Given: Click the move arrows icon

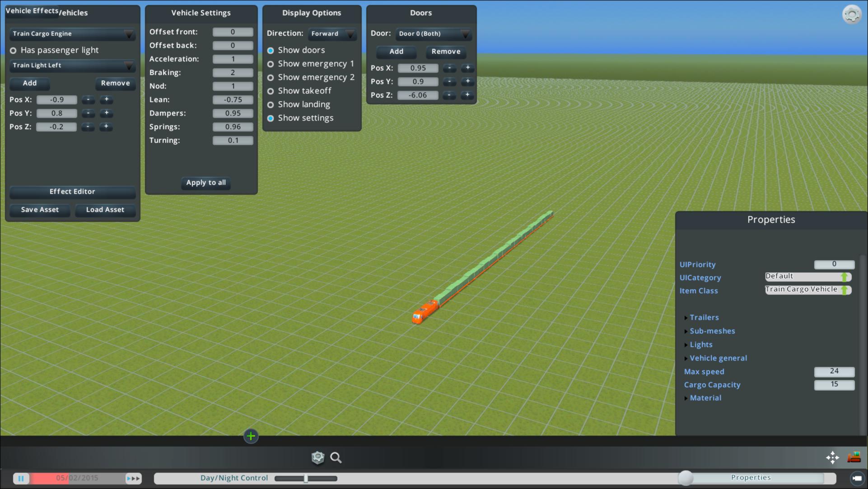Looking at the screenshot, I should tap(832, 457).
